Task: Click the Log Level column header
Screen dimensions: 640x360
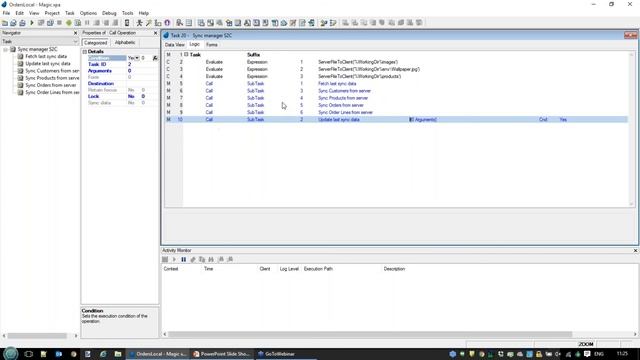Action: (x=289, y=269)
